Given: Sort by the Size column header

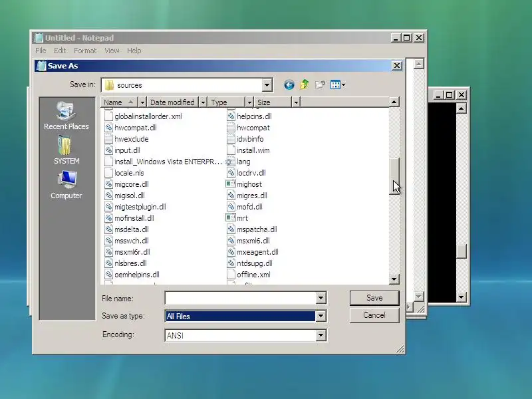Looking at the screenshot, I should tap(273, 102).
